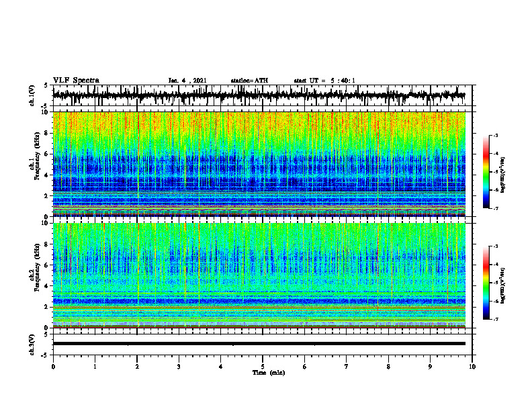
Task: Click the ch.1 voltage waveform trace
Action: click(x=259, y=95)
